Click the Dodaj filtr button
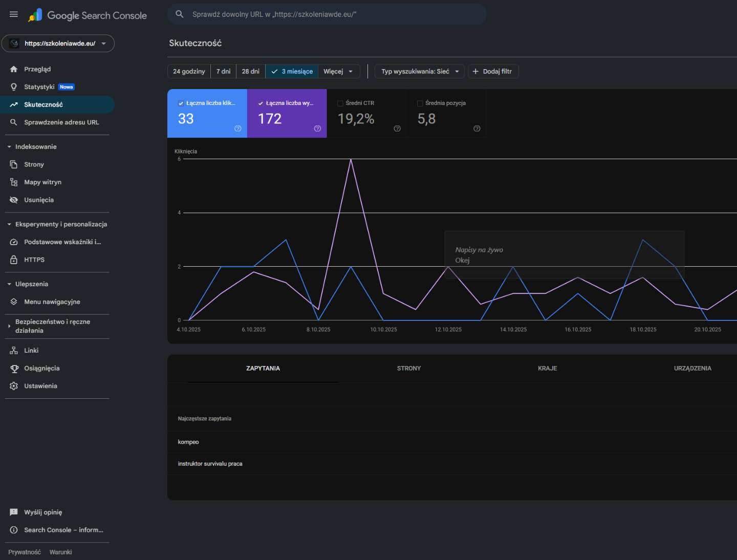 493,72
